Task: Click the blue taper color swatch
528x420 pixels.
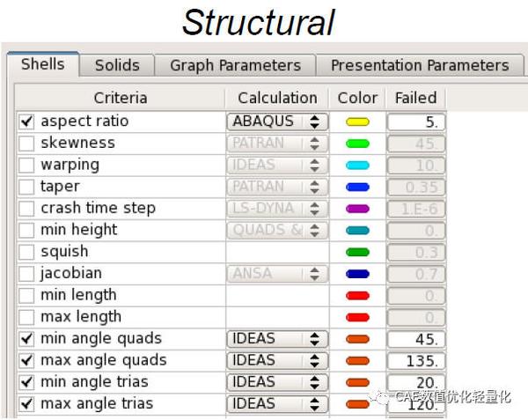Action: [358, 187]
